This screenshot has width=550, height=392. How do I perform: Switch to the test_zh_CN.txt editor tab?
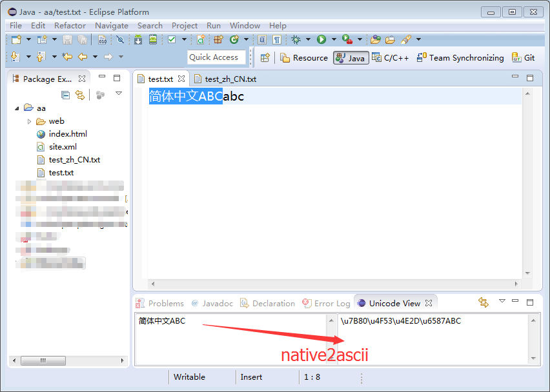[230, 79]
